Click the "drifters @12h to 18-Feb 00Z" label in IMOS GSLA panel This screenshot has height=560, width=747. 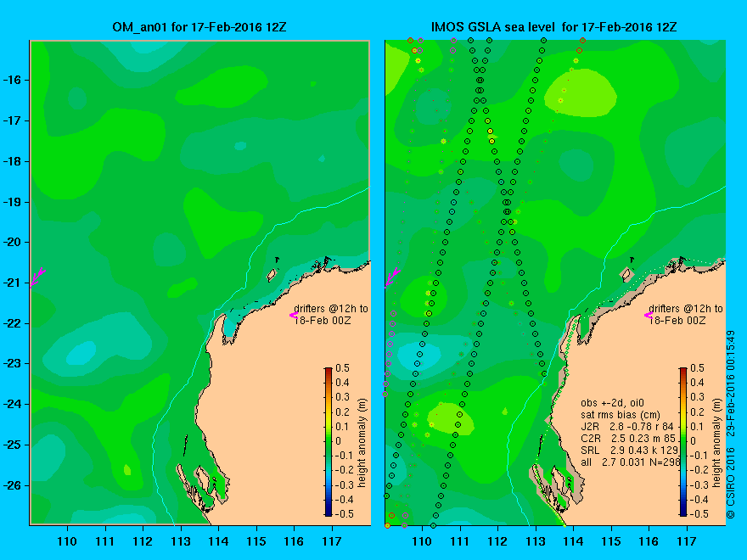click(686, 315)
